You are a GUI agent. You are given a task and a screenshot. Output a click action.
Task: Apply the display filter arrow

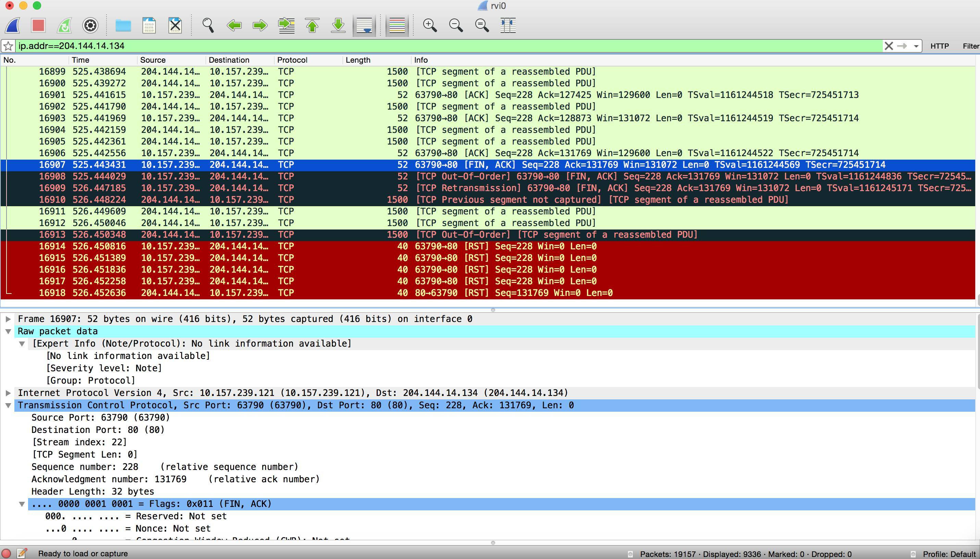tap(902, 46)
